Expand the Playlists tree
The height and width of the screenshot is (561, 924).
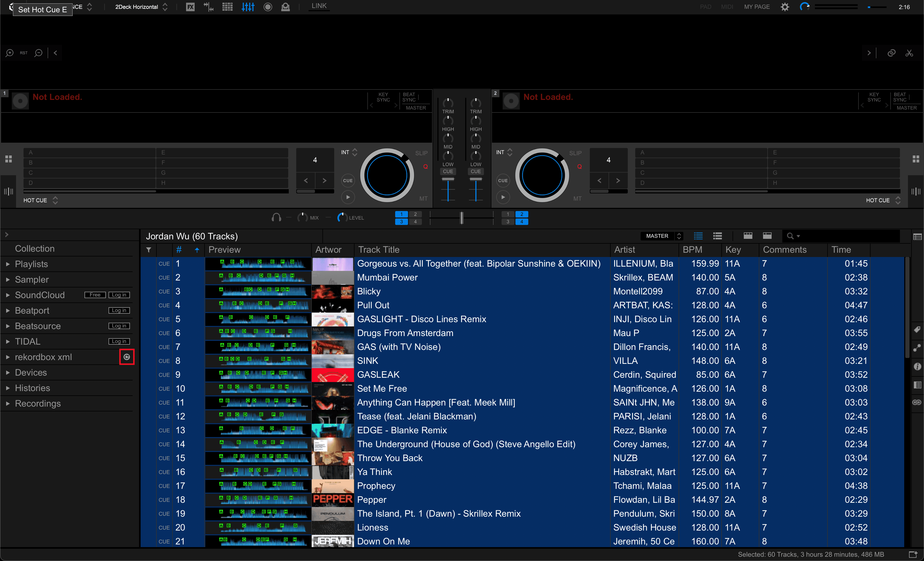tap(8, 264)
